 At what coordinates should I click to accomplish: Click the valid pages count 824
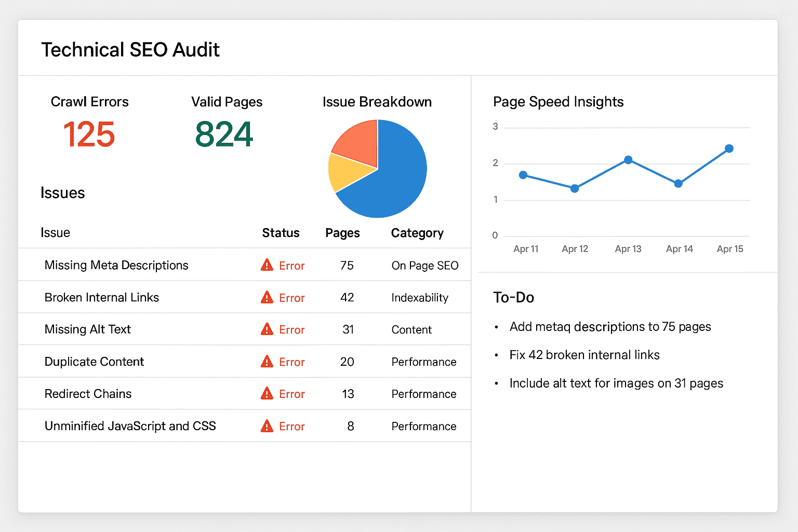(223, 134)
